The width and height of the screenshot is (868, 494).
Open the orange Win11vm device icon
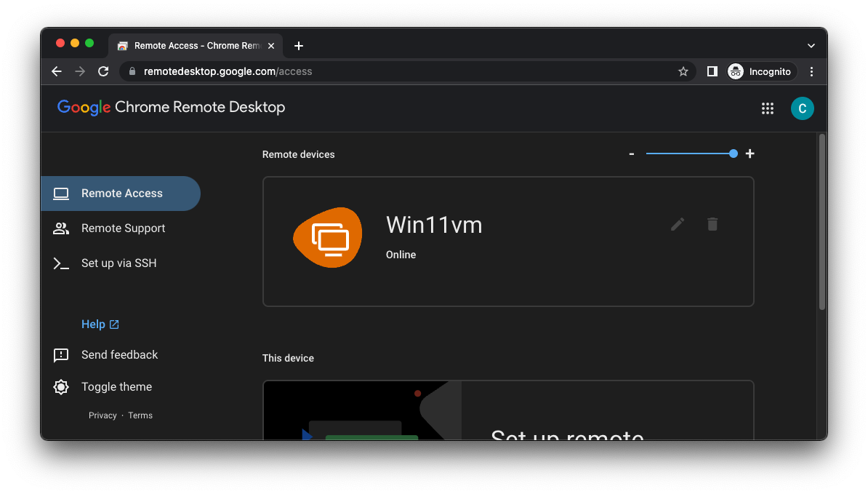click(328, 238)
